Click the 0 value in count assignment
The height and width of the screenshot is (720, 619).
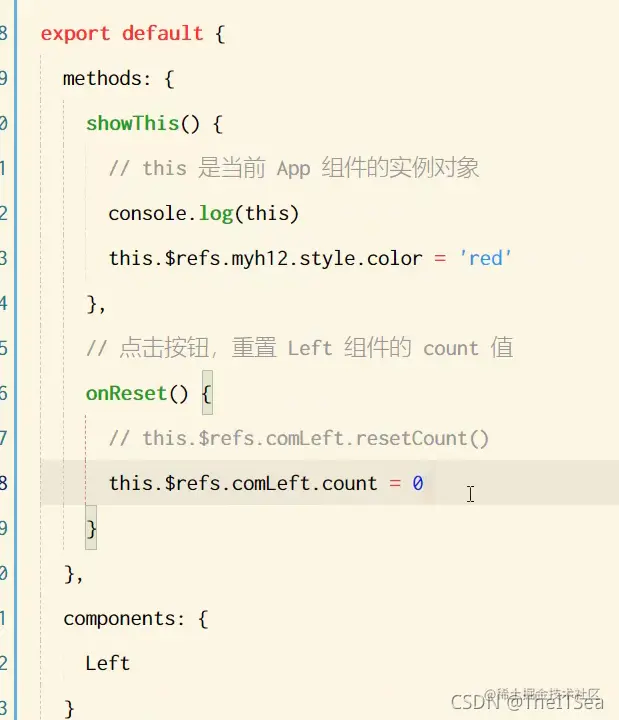coord(417,483)
